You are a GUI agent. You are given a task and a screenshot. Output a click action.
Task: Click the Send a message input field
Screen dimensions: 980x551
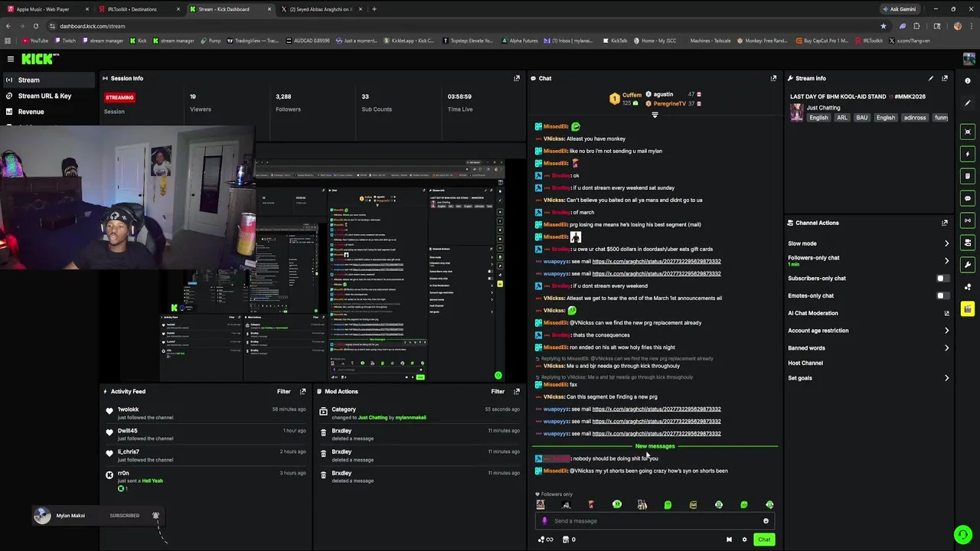[x=655, y=521]
